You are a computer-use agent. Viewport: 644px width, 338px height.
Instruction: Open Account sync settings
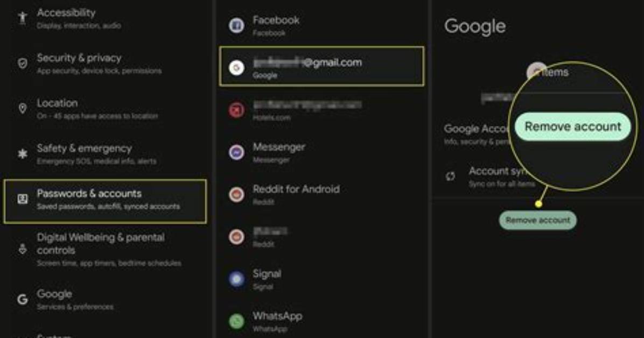pyautogui.click(x=491, y=177)
